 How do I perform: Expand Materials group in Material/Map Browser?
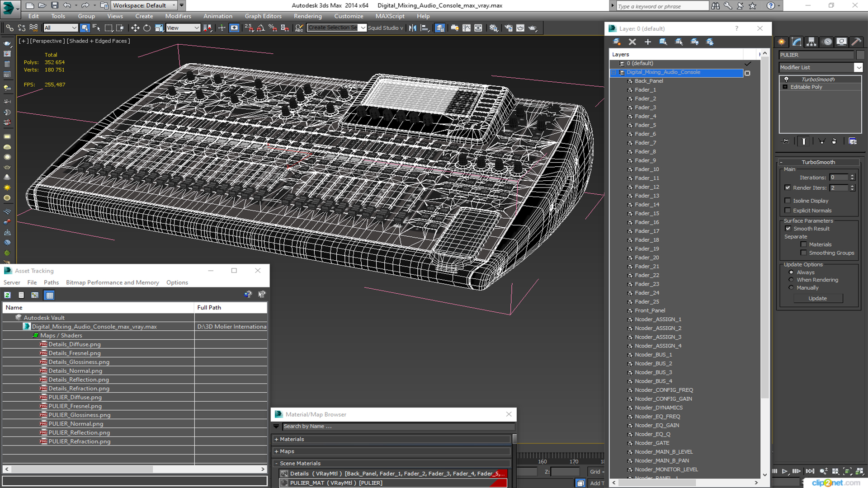(392, 439)
